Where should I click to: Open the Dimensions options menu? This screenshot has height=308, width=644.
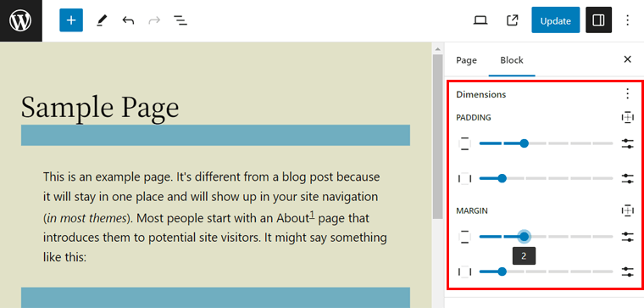pyautogui.click(x=627, y=94)
